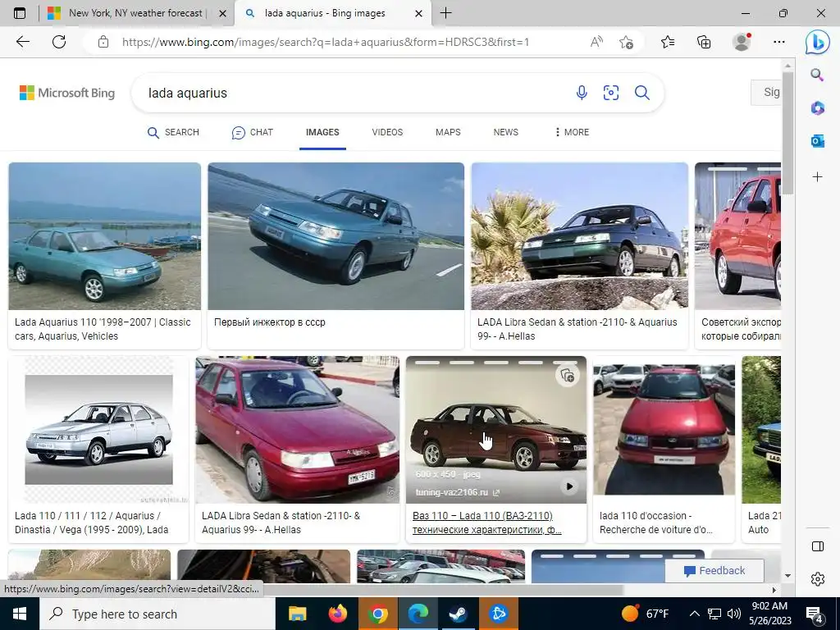Refresh the Bing images page
This screenshot has height=630, width=840.
(x=59, y=42)
